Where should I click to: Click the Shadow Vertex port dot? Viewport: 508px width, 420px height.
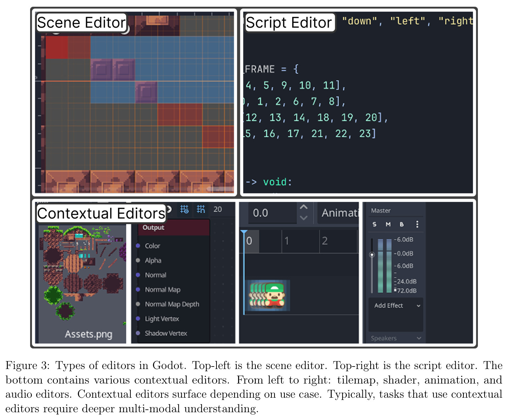pyautogui.click(x=138, y=333)
